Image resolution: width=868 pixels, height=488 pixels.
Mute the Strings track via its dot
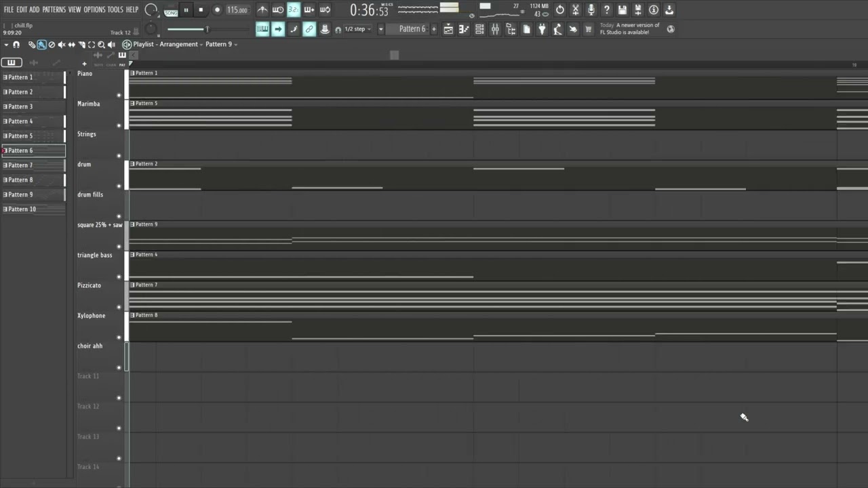click(x=119, y=156)
